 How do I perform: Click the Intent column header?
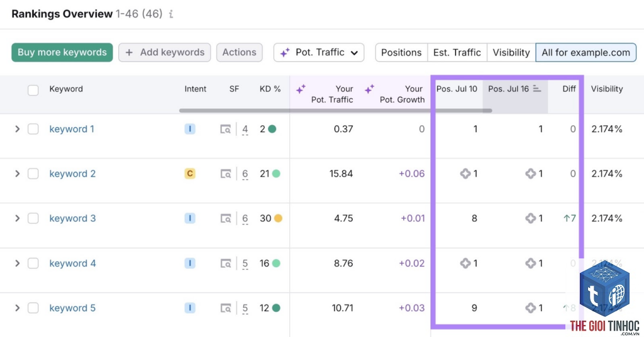pyautogui.click(x=195, y=89)
